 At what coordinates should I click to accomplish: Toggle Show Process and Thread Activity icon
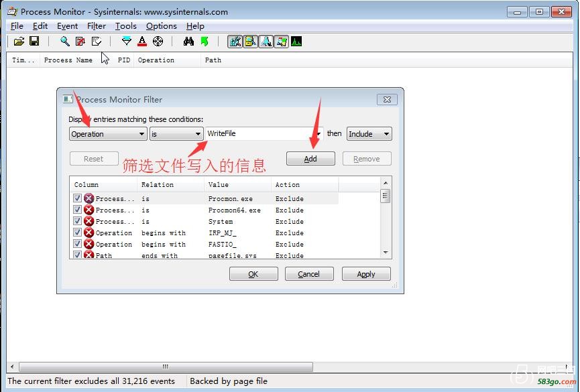pos(282,42)
